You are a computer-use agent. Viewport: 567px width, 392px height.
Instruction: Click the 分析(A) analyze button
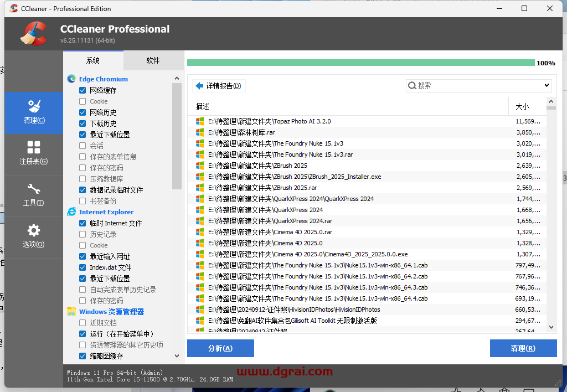click(x=220, y=348)
